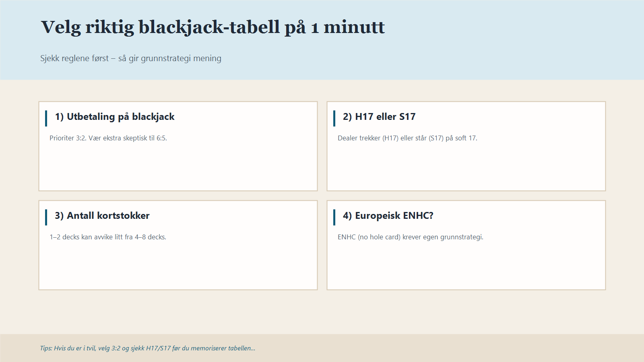Click the accent bar beside "Antall kortstokker"
Screen dimensions: 644x362
click(x=46, y=216)
